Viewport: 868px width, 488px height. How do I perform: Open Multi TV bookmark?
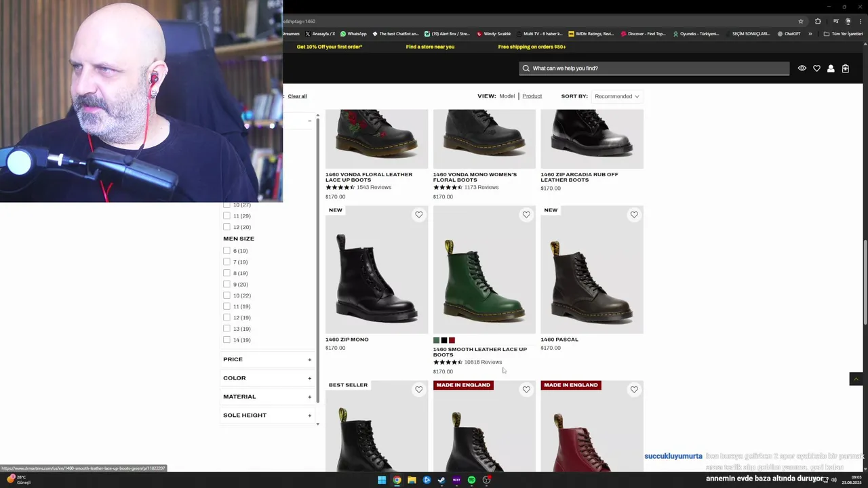[539, 34]
